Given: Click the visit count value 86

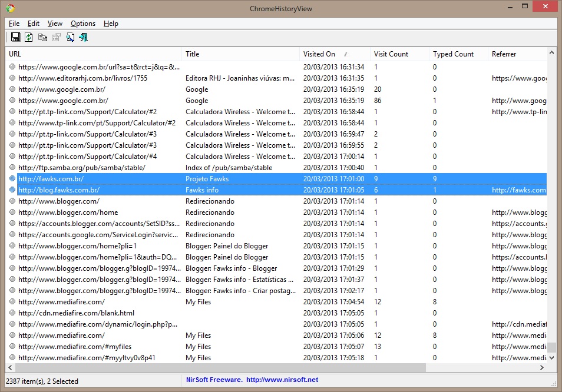Looking at the screenshot, I should pos(378,101).
